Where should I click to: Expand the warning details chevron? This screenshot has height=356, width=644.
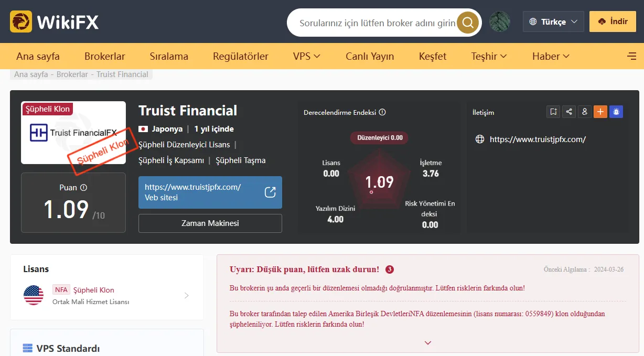click(428, 342)
